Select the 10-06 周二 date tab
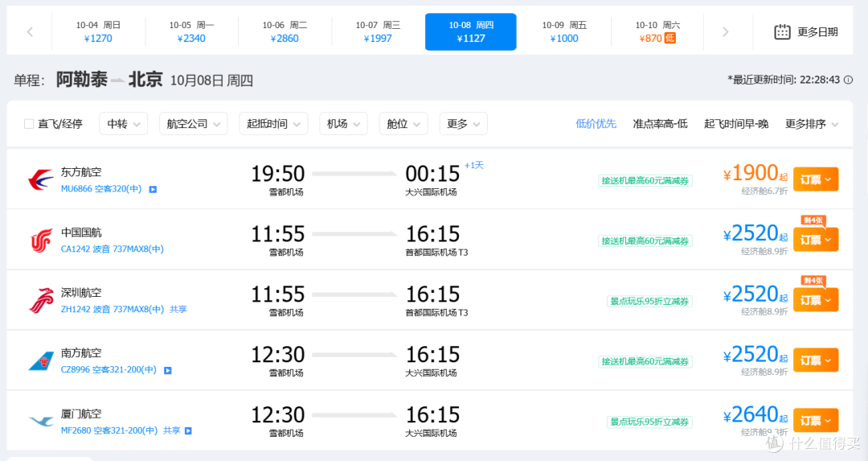 (285, 32)
